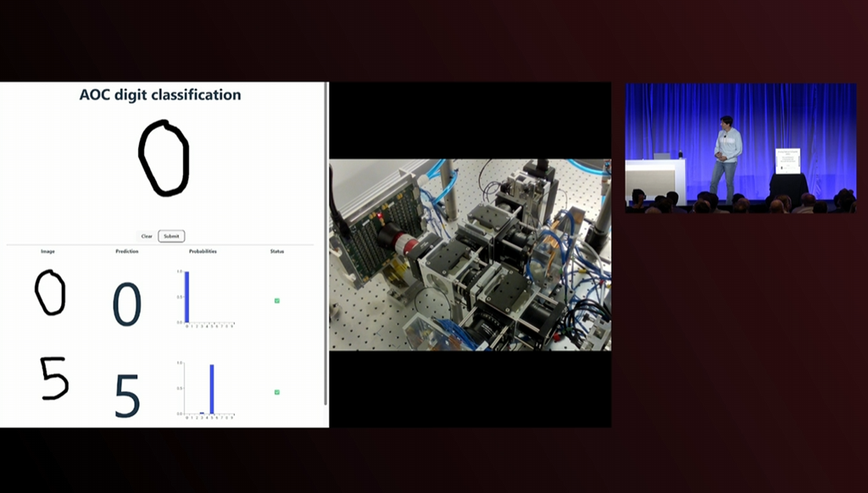
Task: Click the predicted digit 0
Action: [x=127, y=305]
